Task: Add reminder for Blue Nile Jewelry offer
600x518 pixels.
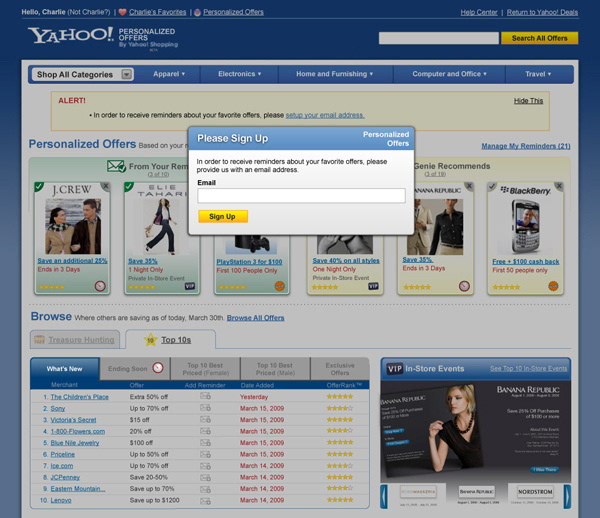Action: tap(205, 442)
